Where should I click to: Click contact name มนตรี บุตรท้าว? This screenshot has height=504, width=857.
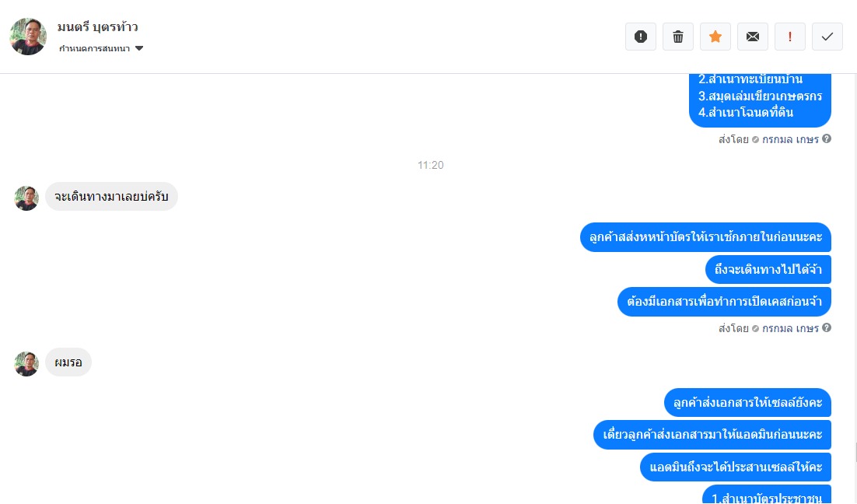tap(97, 26)
